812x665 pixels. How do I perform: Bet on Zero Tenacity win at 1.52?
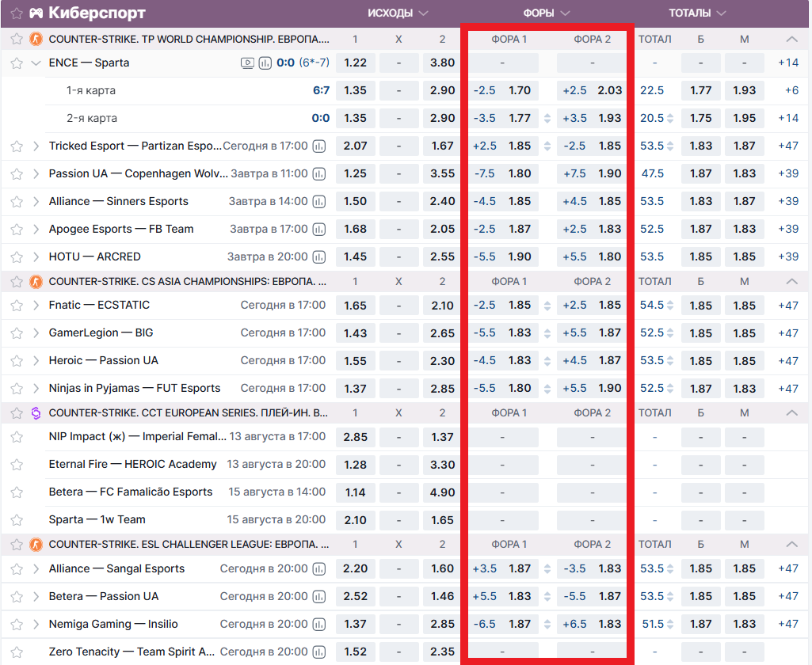tap(355, 652)
